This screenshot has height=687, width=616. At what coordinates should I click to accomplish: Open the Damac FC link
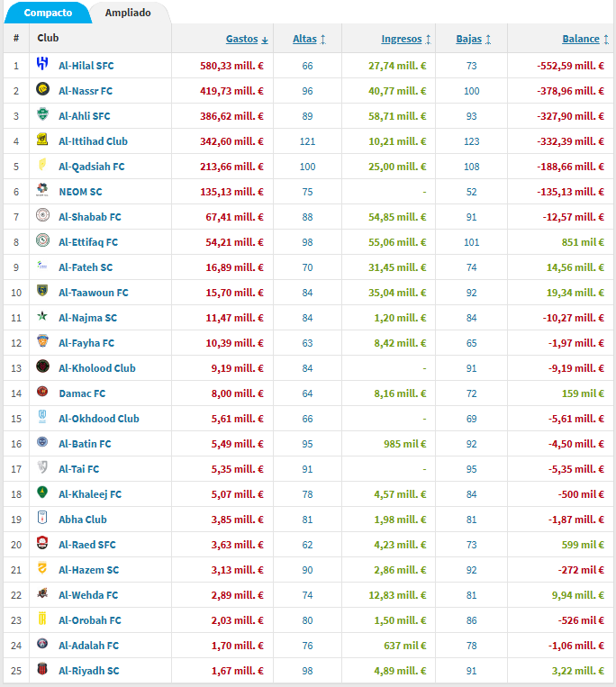[x=82, y=393]
